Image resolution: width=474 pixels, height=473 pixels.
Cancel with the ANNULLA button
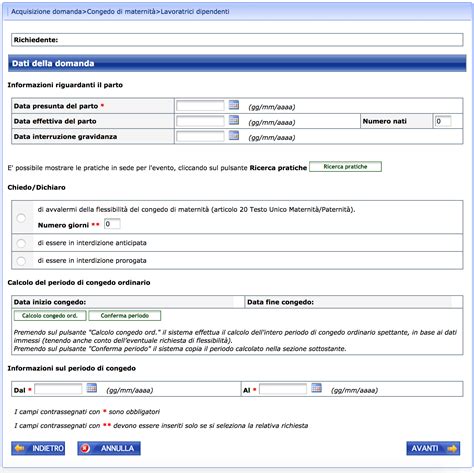(109, 448)
